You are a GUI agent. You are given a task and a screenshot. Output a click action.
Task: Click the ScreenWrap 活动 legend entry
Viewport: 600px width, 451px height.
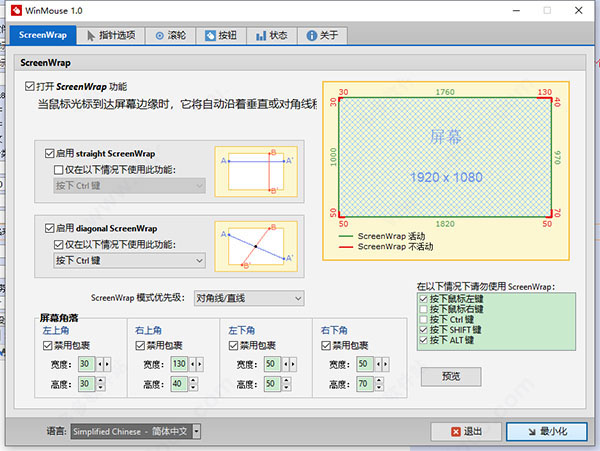382,236
